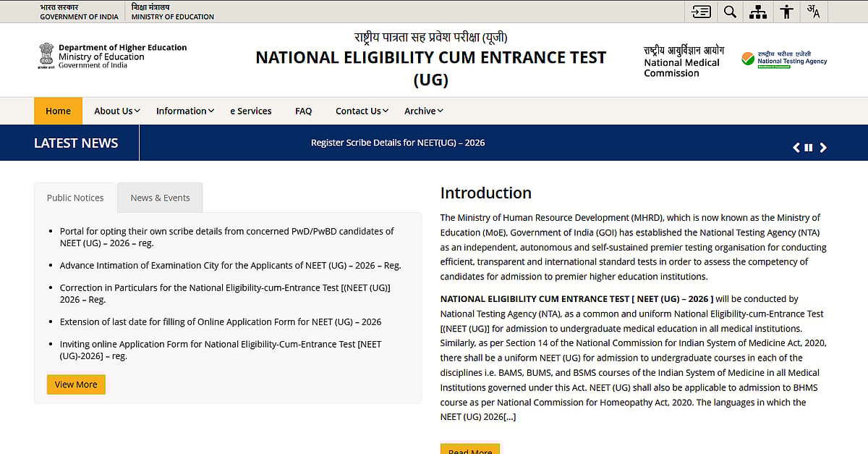Pause the latest news ticker
Image resolution: width=868 pixels, height=454 pixels.
(809, 148)
